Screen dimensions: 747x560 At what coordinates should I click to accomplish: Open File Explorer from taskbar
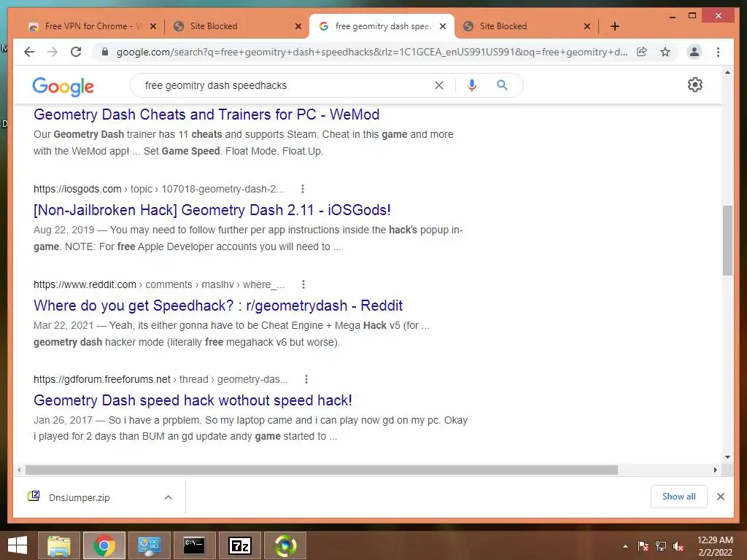coord(59,545)
